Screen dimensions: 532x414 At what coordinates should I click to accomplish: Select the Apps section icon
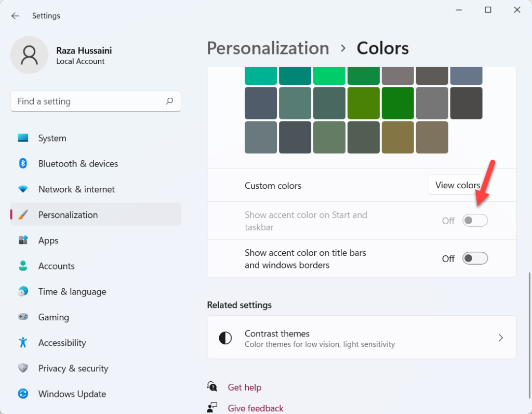(23, 240)
